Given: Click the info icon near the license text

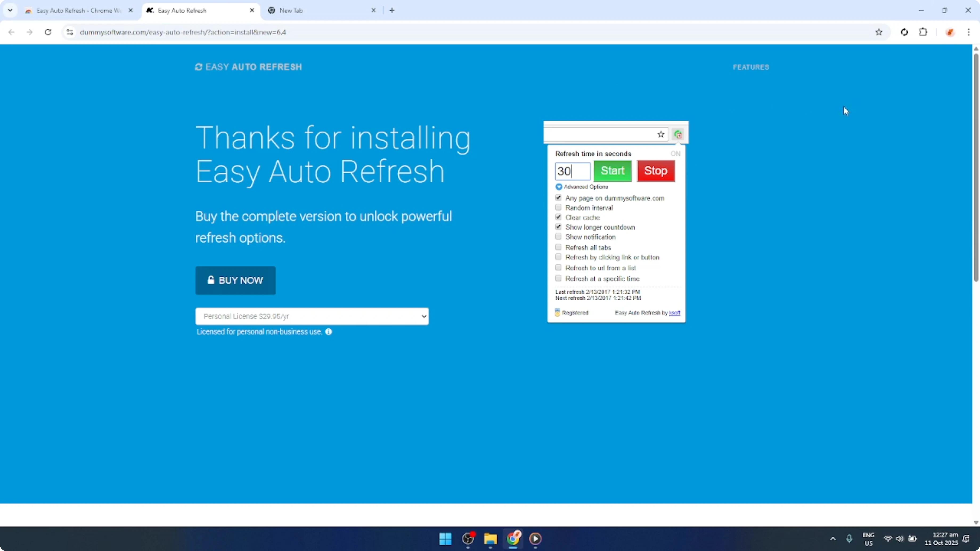Looking at the screenshot, I should pos(329,332).
